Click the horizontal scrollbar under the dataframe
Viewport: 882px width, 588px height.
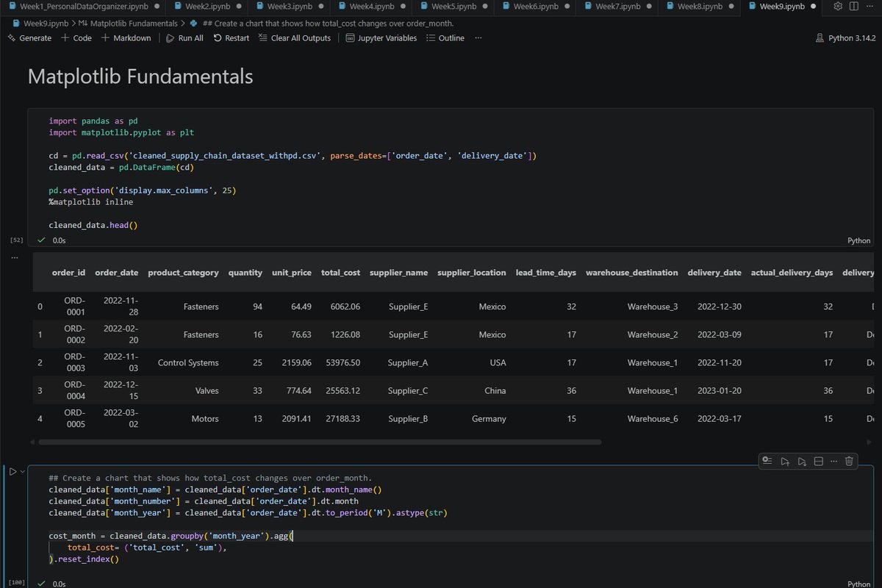click(x=320, y=442)
